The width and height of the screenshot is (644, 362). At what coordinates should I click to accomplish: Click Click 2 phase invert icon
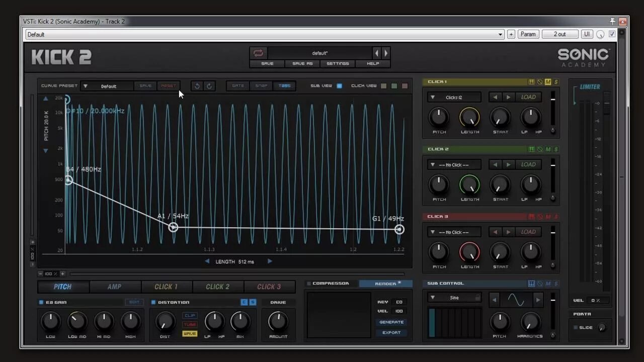tap(540, 149)
